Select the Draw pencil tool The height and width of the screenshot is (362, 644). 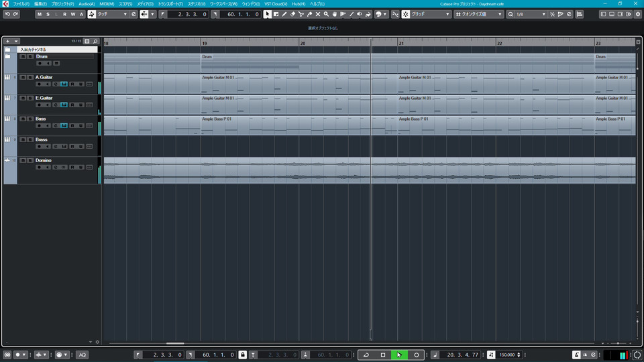coord(284,14)
